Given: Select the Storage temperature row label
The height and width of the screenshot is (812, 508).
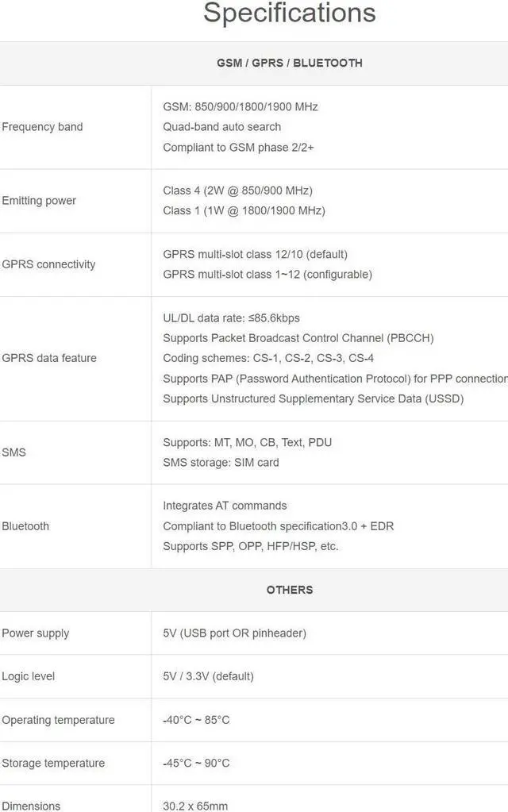Looking at the screenshot, I should tap(53, 764).
